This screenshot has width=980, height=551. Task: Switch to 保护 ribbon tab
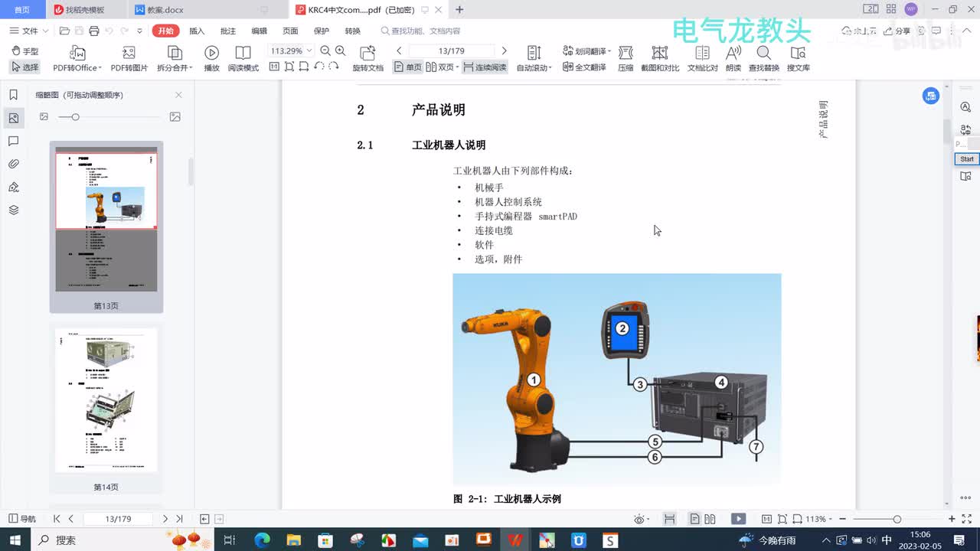(322, 31)
